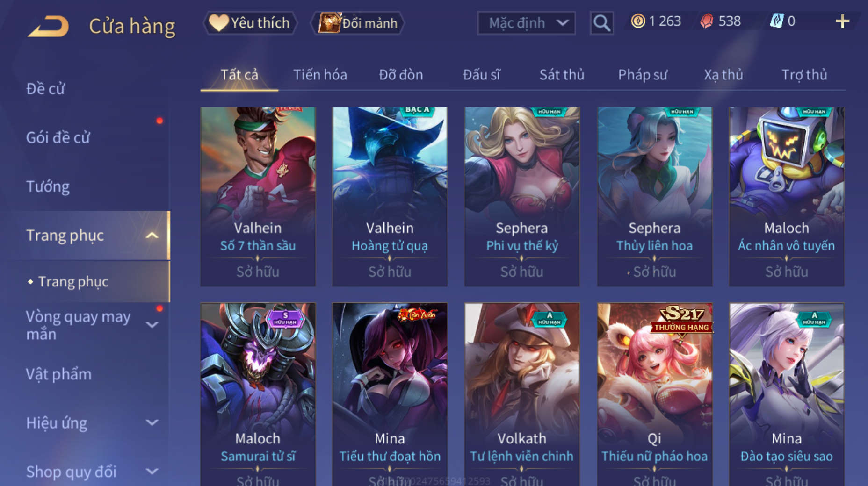Open the search magnifier icon
868x486 pixels.
pyautogui.click(x=601, y=23)
